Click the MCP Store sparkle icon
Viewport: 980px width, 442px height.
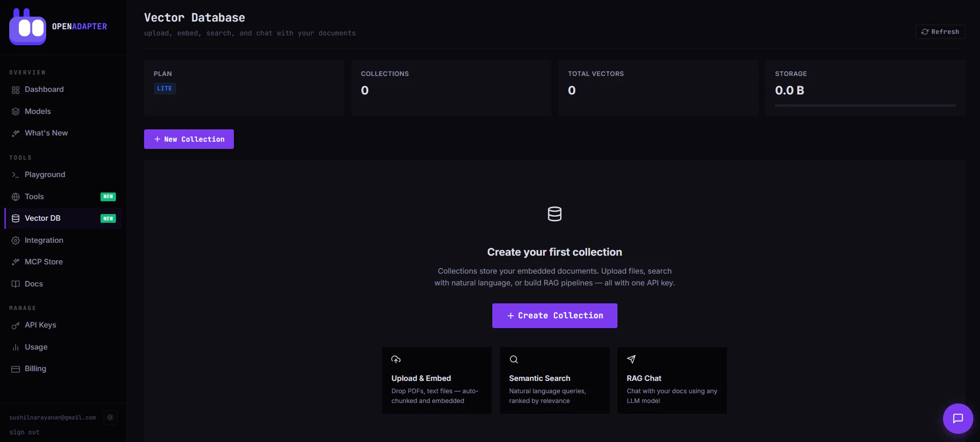[15, 262]
